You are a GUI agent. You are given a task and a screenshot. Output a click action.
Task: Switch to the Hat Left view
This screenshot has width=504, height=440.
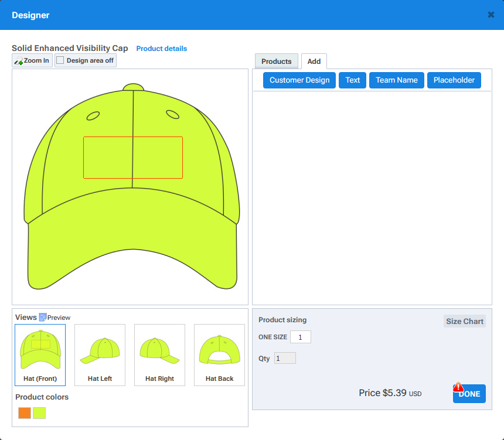[100, 354]
